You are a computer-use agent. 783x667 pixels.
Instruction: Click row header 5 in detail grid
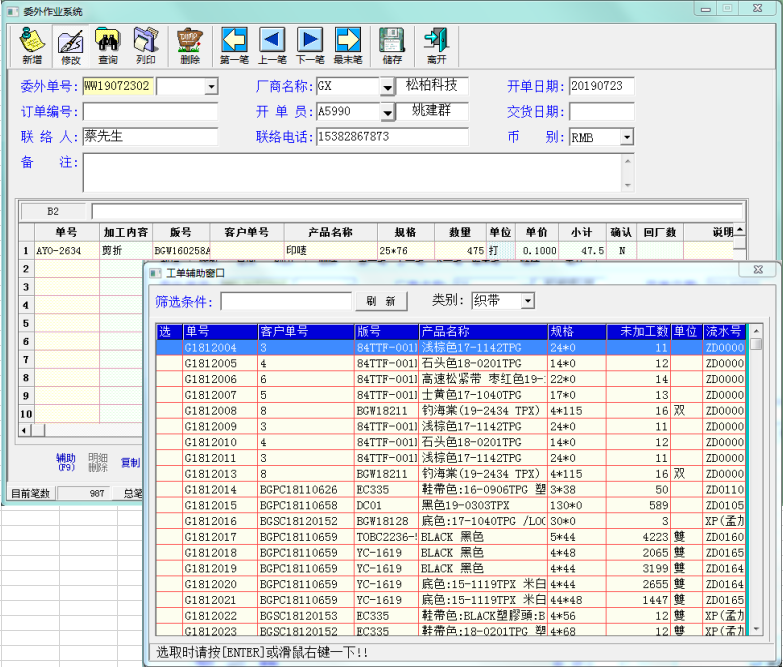point(26,324)
